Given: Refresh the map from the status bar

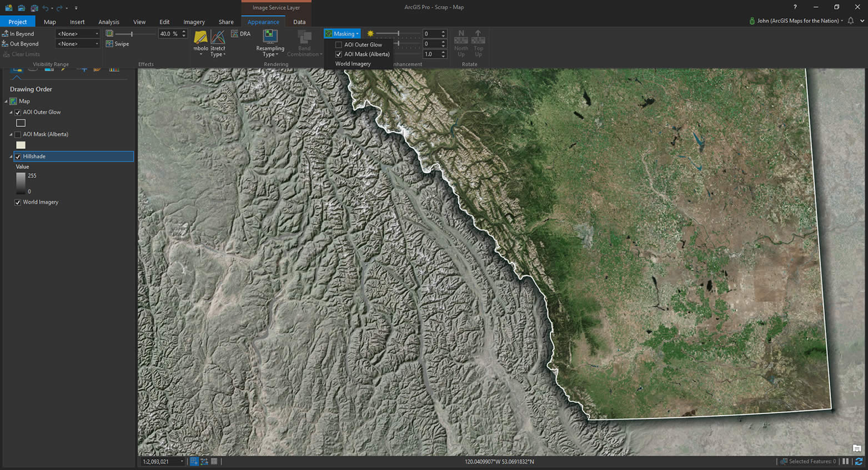Looking at the screenshot, I should click(x=859, y=461).
